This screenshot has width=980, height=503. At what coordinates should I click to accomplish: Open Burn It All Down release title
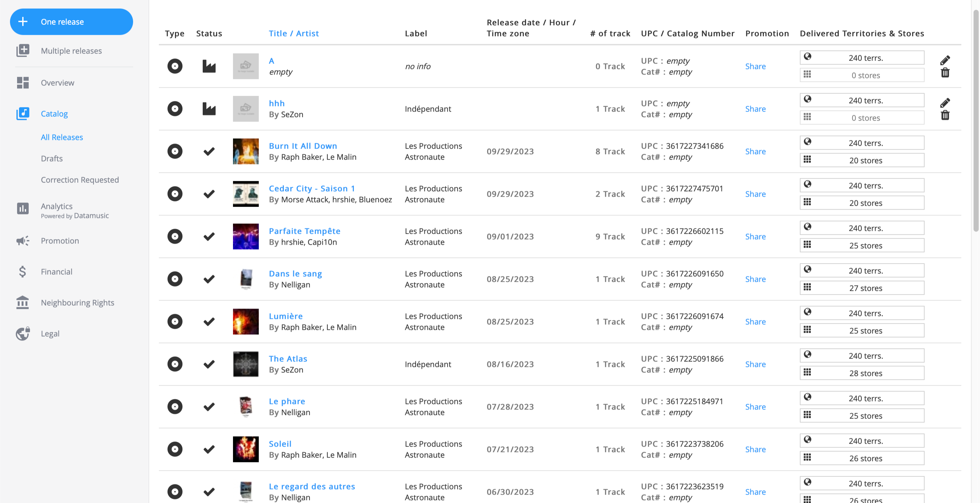(x=303, y=146)
